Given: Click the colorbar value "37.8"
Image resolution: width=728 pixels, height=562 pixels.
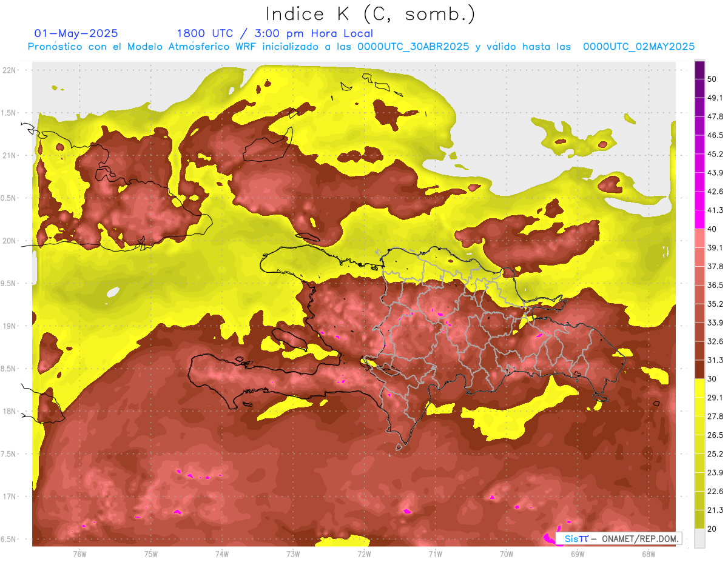Looking at the screenshot, I should click(715, 266).
